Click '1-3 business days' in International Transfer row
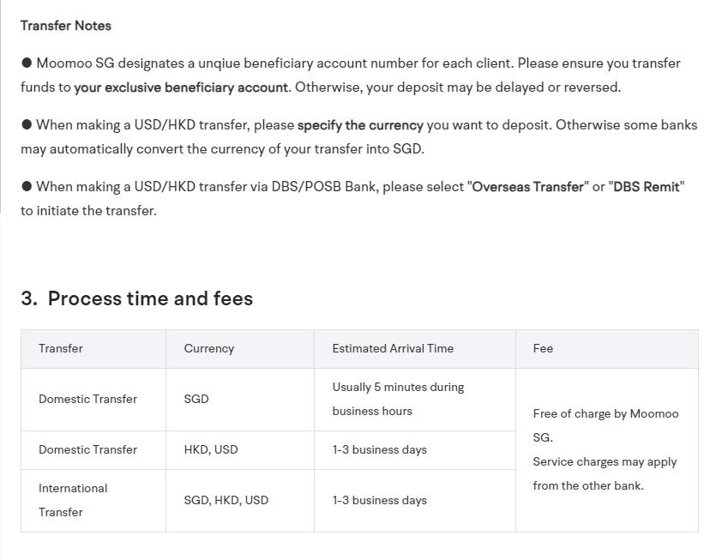 click(x=379, y=500)
